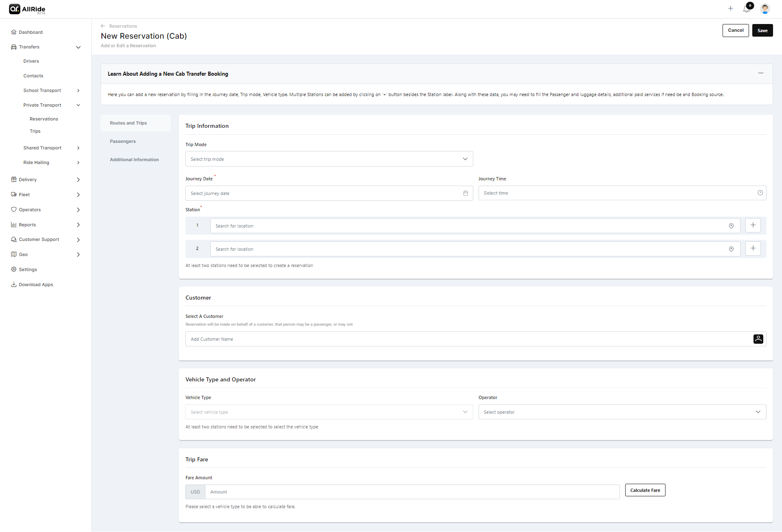Collapse the Learn About info panel
The height and width of the screenshot is (532, 782).
tap(760, 73)
